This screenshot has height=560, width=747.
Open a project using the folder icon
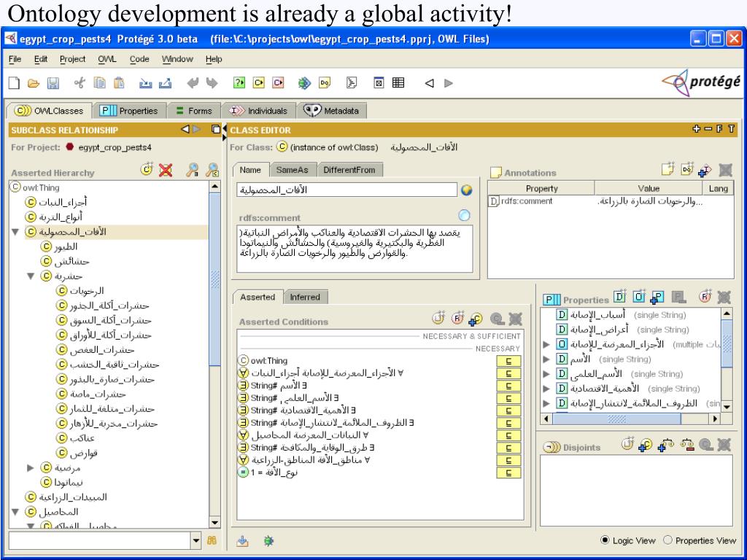pyautogui.click(x=34, y=83)
